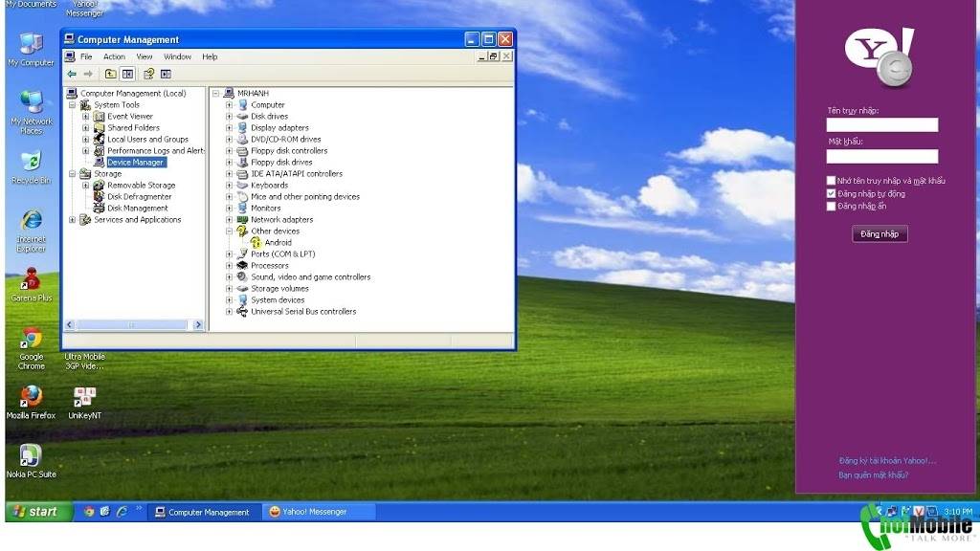
Task: Switch to Yahoo! Messenger taskbar button
Action: (x=319, y=512)
